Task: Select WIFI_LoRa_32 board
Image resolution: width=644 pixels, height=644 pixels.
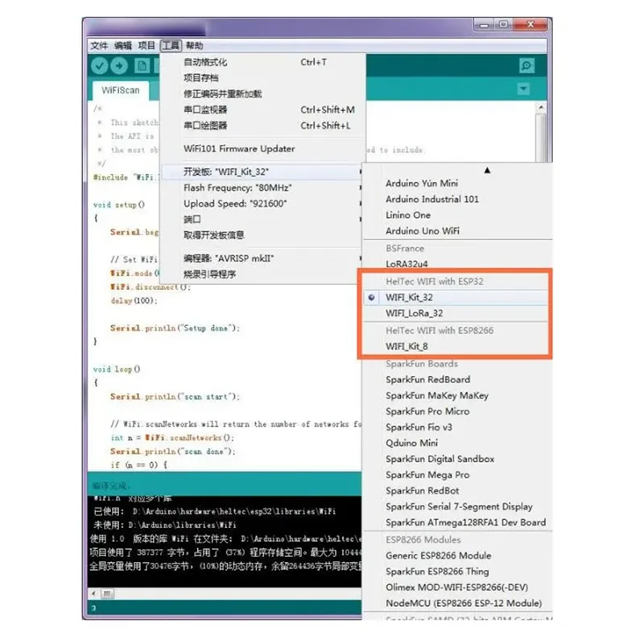Action: point(456,313)
